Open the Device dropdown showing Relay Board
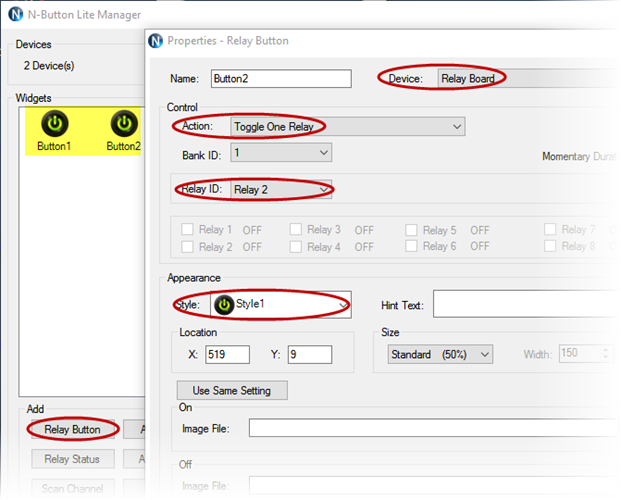Screen dimensions: 621x500 point(529,78)
